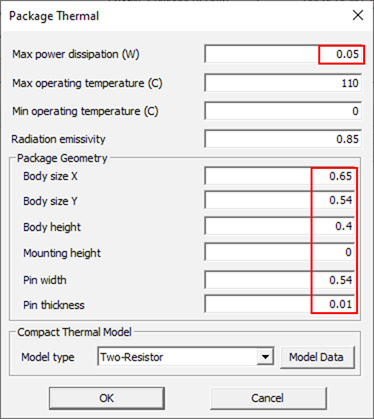Image resolution: width=374 pixels, height=419 pixels.
Task: Click the Min operating temperature field
Action: pyautogui.click(x=283, y=111)
